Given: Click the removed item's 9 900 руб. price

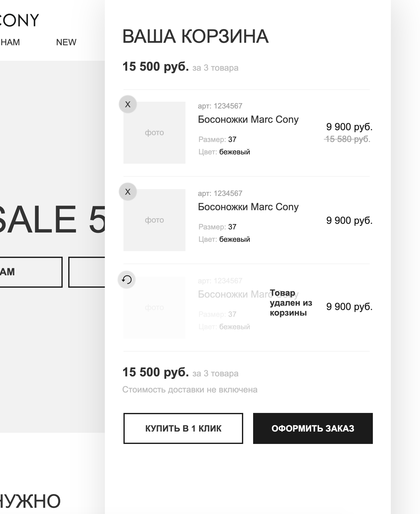Looking at the screenshot, I should coord(349,307).
